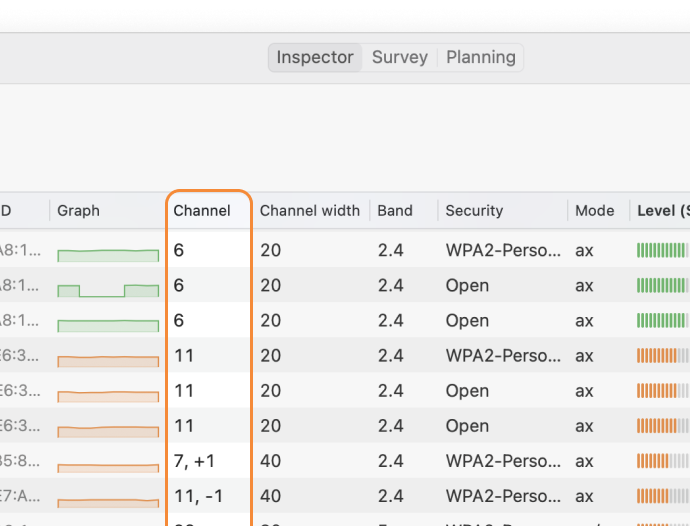Image resolution: width=690 pixels, height=526 pixels.
Task: Click the Channel width column header
Action: [310, 210]
